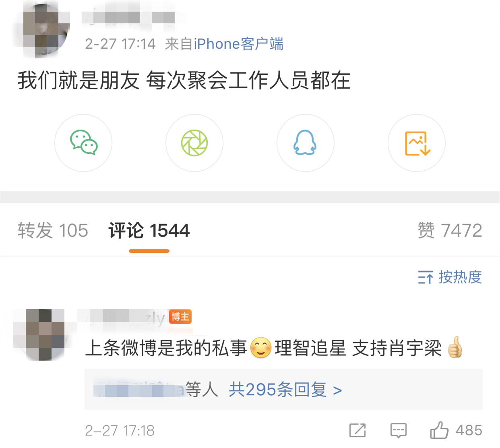This screenshot has height=448, width=500.
Task: Tap the 赞 7472 likes count
Action: tap(450, 231)
